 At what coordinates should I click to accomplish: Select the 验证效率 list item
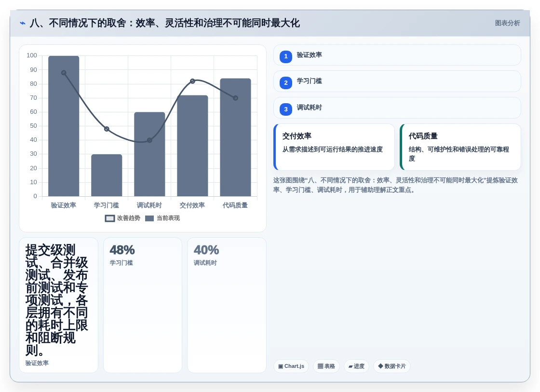[397, 55]
